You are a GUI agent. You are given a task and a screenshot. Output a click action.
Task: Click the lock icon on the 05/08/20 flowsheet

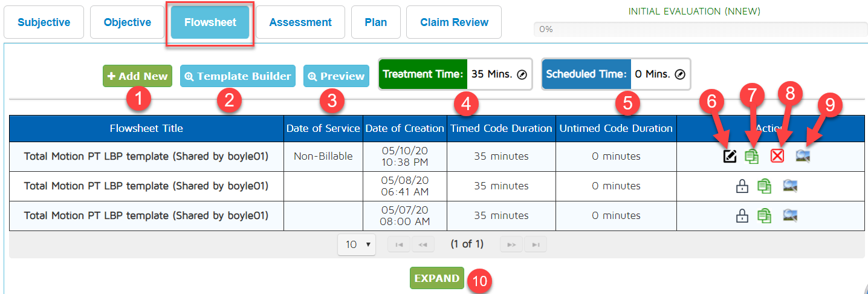742,186
